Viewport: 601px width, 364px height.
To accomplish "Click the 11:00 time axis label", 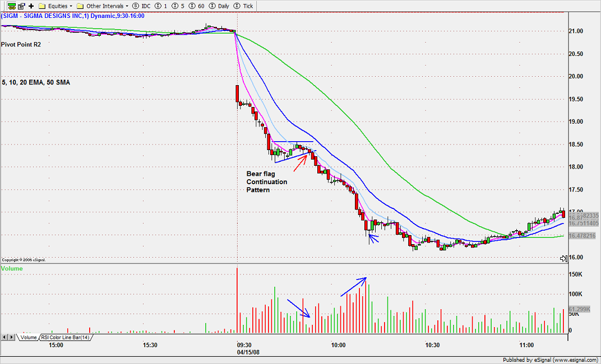I will [x=526, y=346].
